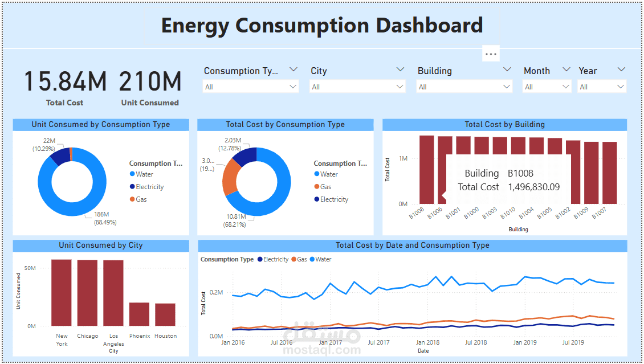Screen dimensions: 644x364
Task: Click the B1002 axis label
Action: coord(563,214)
